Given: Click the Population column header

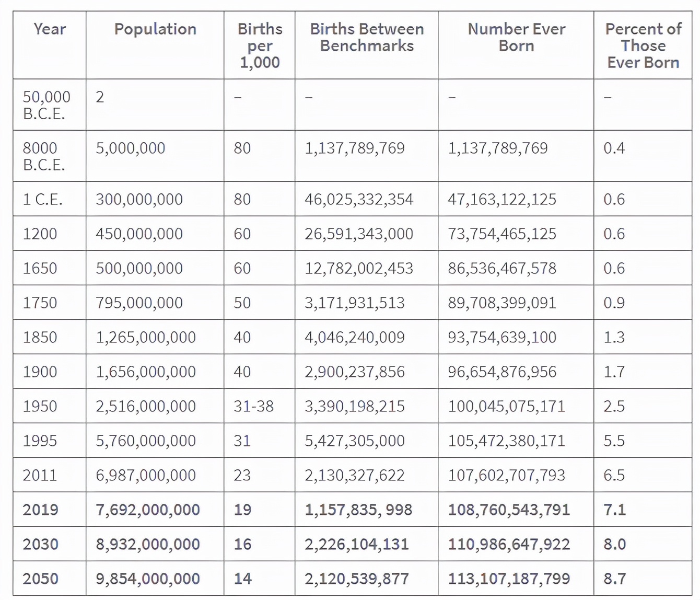Looking at the screenshot, I should click(155, 29).
